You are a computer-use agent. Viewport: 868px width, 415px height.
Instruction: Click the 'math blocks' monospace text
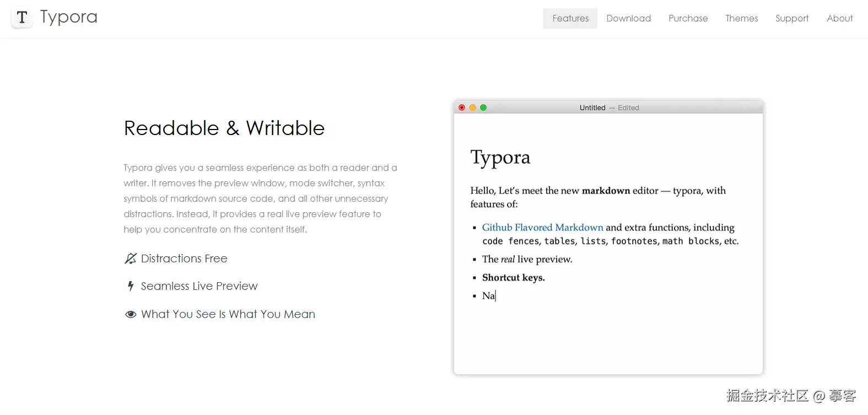[x=691, y=241]
